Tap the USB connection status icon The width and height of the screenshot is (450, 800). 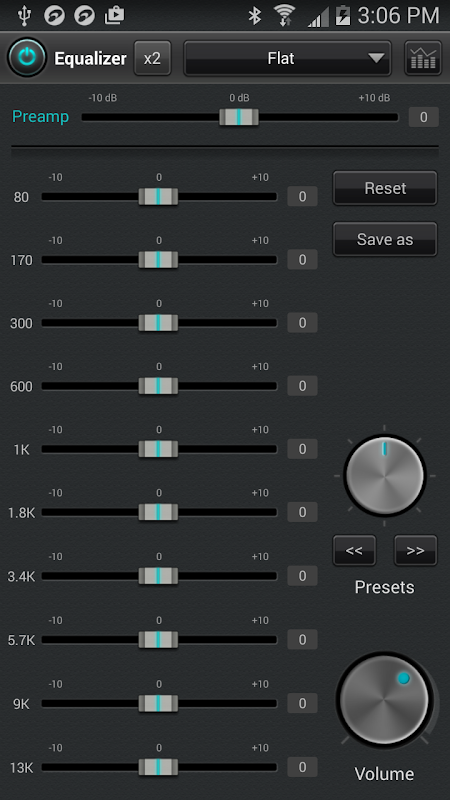pyautogui.click(x=23, y=15)
